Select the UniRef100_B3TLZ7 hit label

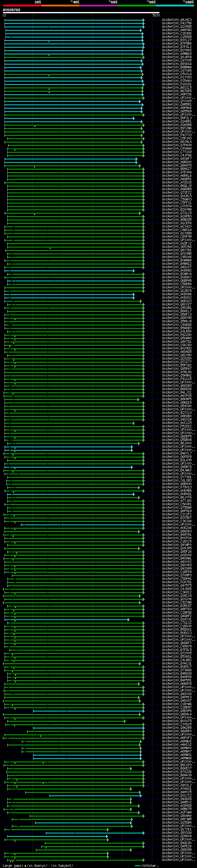click(176, 40)
